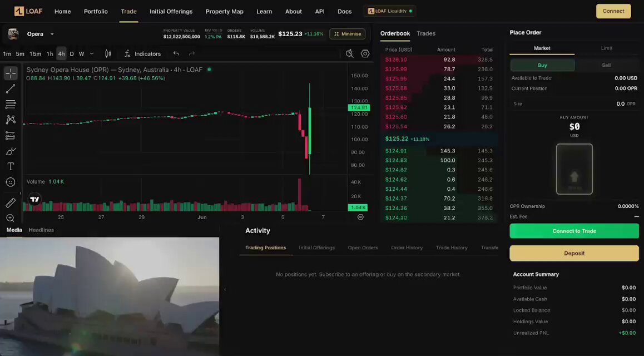Open chart settings hexagon icon
The image size is (644, 356).
(x=365, y=54)
